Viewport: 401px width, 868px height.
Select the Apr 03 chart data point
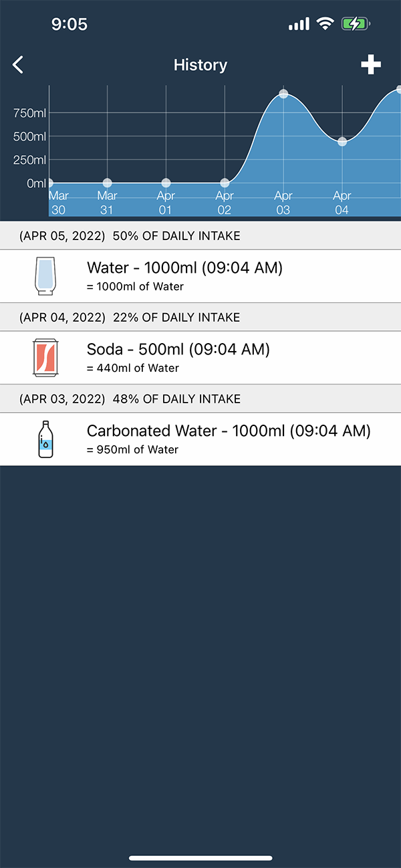[x=283, y=94]
